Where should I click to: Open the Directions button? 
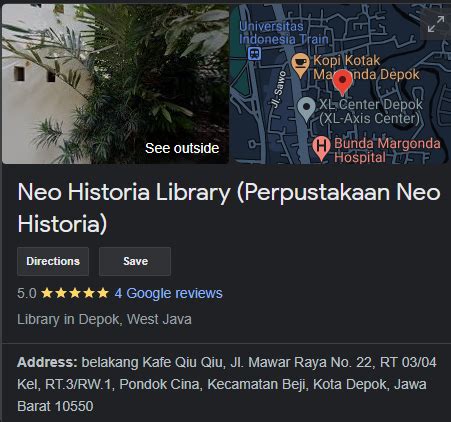pos(53,261)
